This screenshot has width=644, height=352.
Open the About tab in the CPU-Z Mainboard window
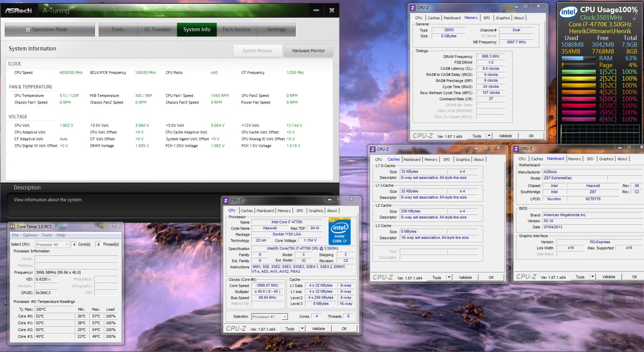[x=622, y=159]
